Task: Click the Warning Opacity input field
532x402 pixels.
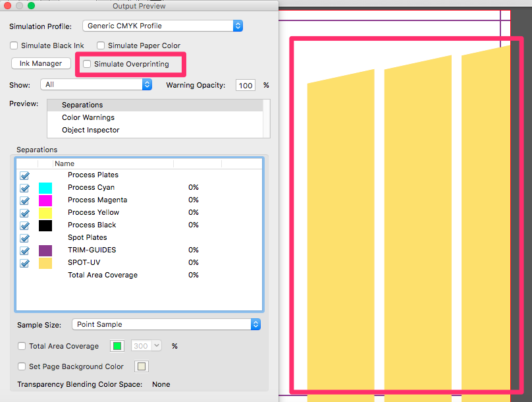Action: 245,84
